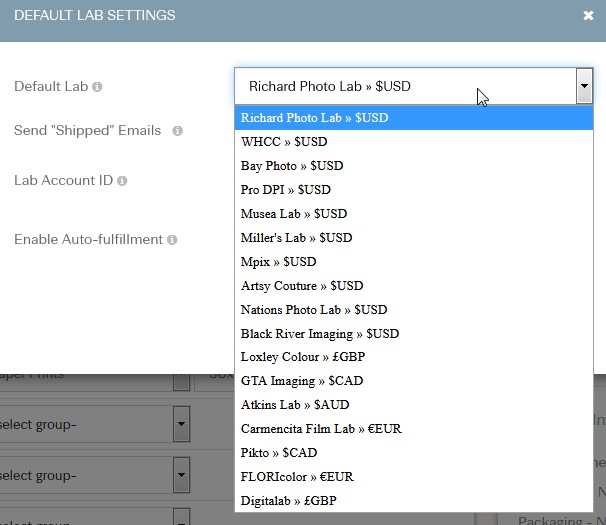Click the Default Lab label text
This screenshot has height=525, width=606.
[51, 86]
